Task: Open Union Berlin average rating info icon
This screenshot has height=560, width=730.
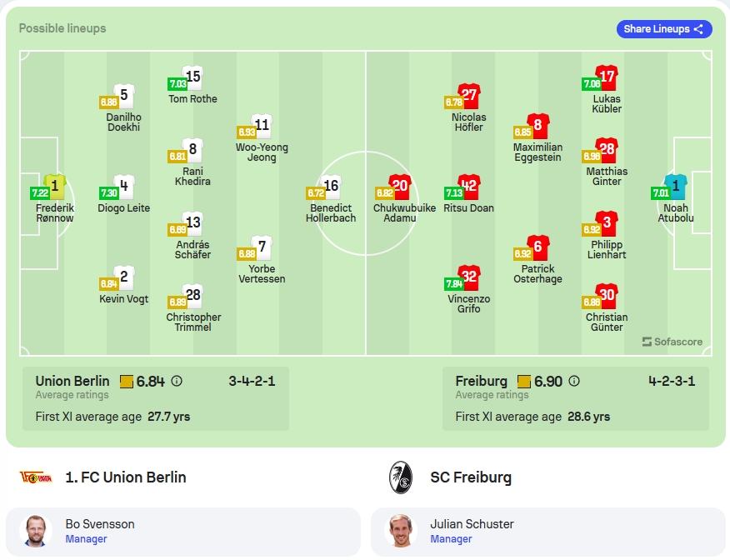Action: (x=177, y=381)
